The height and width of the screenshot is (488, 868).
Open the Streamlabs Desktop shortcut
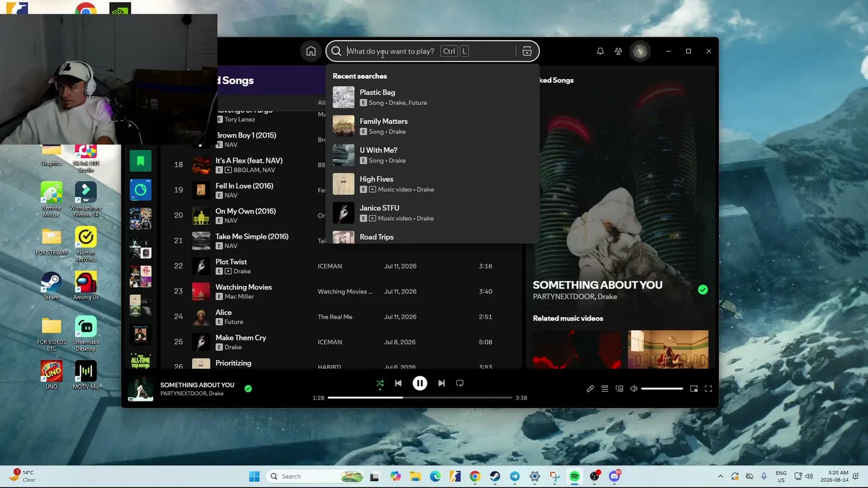(x=85, y=334)
